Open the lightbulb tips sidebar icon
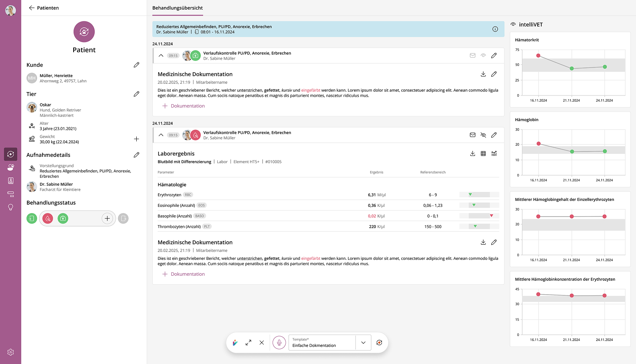 pyautogui.click(x=11, y=207)
